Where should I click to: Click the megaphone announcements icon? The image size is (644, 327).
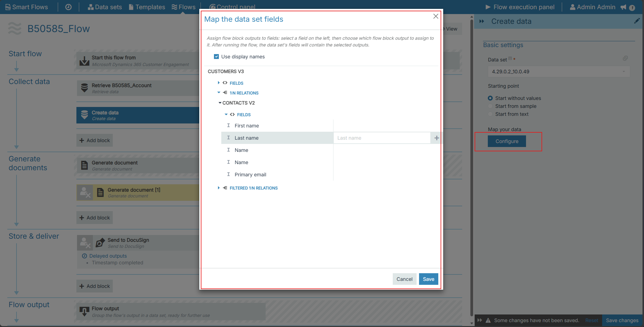(x=624, y=7)
